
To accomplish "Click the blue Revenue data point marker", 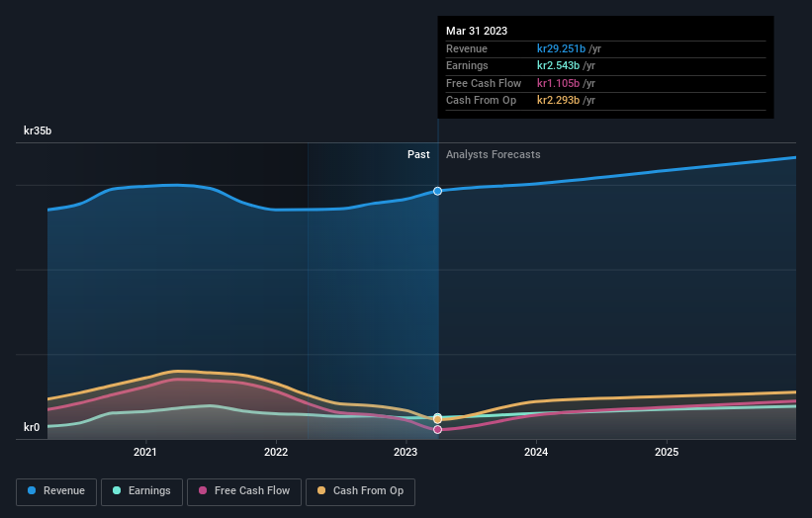I will [x=437, y=191].
